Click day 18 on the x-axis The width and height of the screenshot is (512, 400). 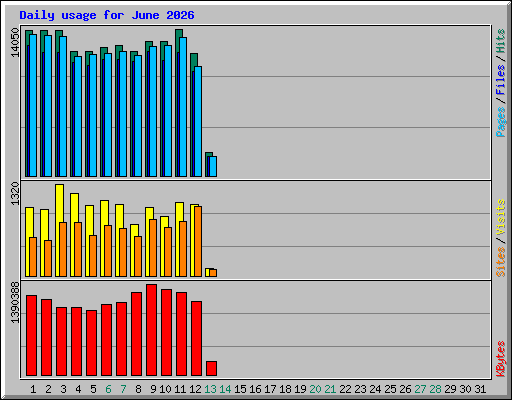[285, 389]
